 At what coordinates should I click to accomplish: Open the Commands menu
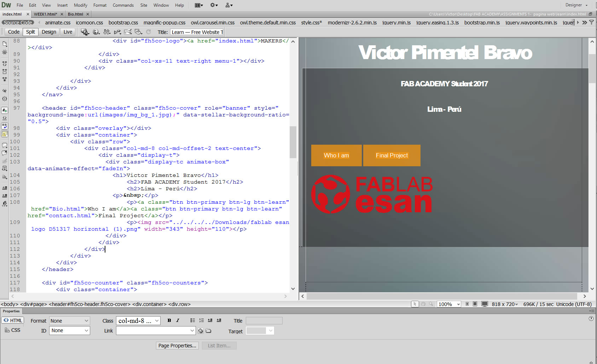pos(123,5)
